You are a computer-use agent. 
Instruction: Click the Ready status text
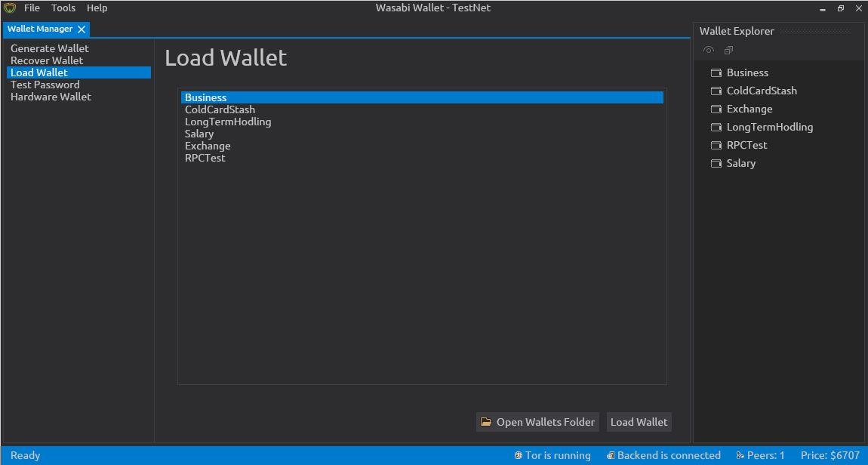(x=26, y=456)
